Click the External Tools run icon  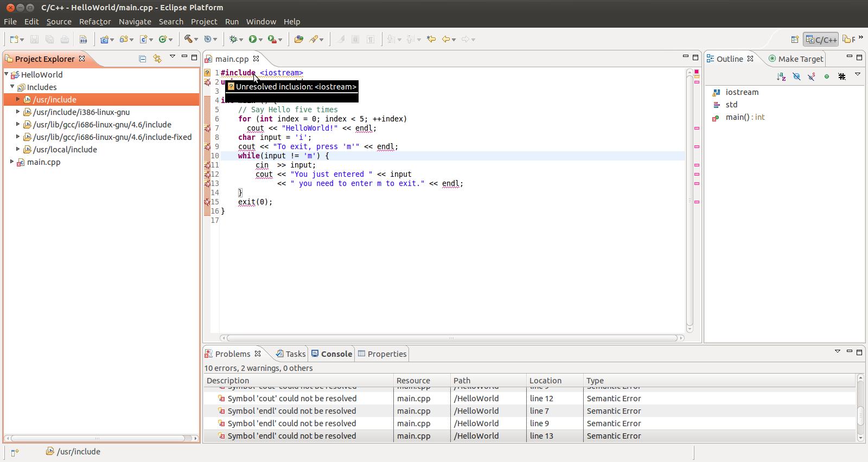click(x=272, y=39)
